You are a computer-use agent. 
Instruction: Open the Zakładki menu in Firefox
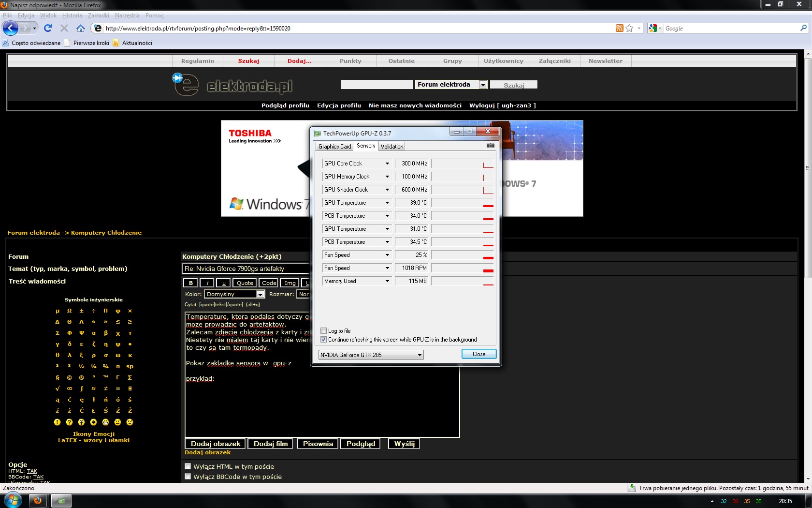click(x=98, y=15)
